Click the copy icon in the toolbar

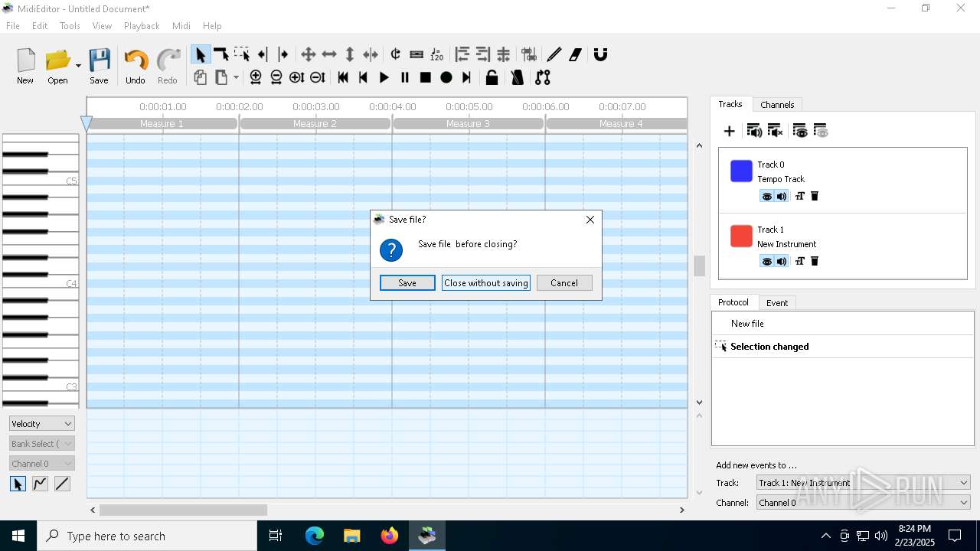[201, 77]
